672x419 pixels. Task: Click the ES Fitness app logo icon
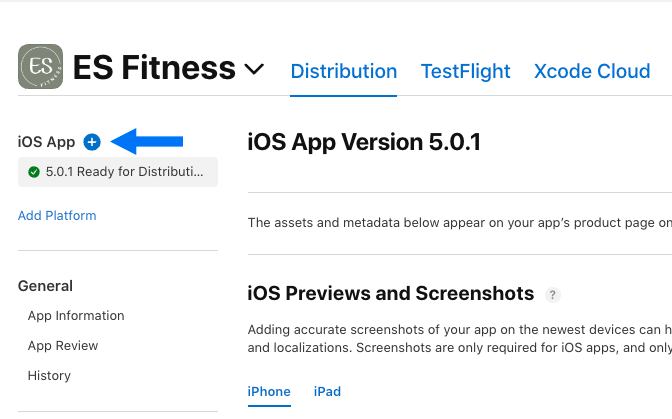40,66
